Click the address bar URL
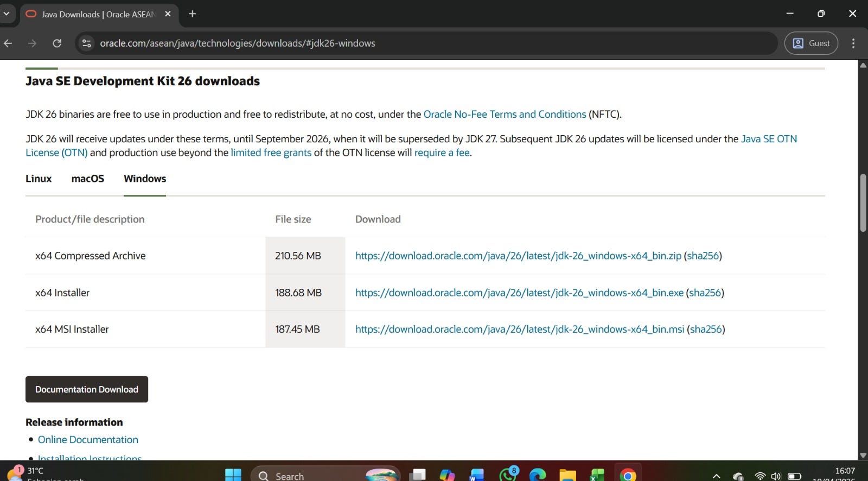Screen dimensions: 868x481 (x=238, y=43)
